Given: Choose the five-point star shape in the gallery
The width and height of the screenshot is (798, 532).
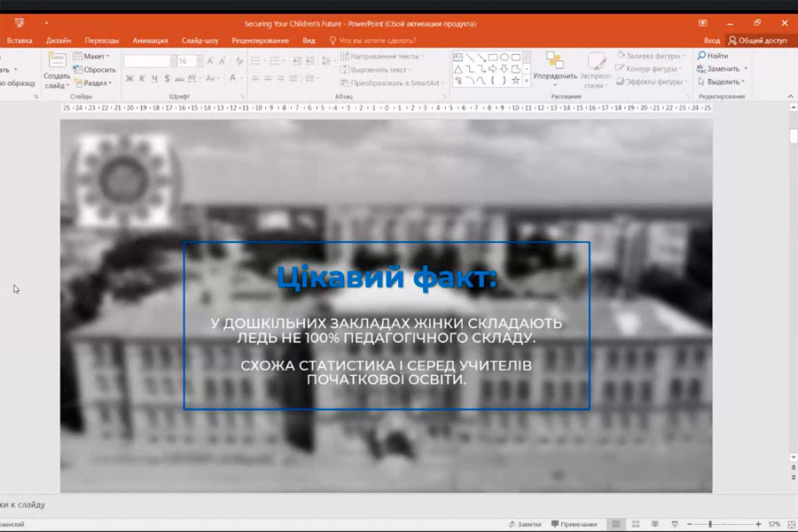Looking at the screenshot, I should [x=515, y=81].
